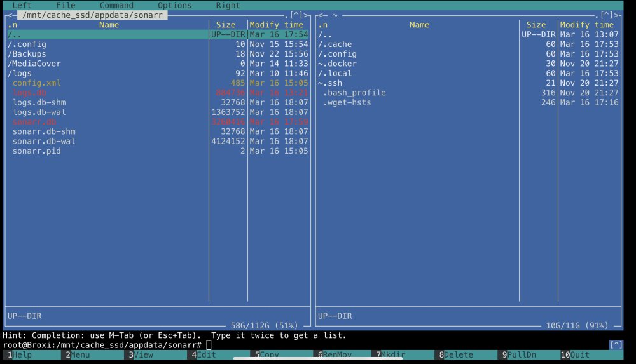The width and height of the screenshot is (636, 364).
Task: Select /.config directory in right panel
Action: point(469,54)
